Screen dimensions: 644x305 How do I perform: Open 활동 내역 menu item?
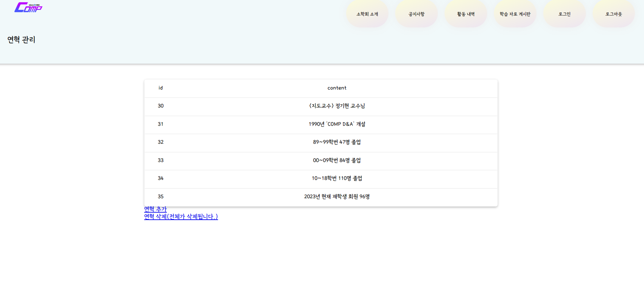(x=466, y=14)
